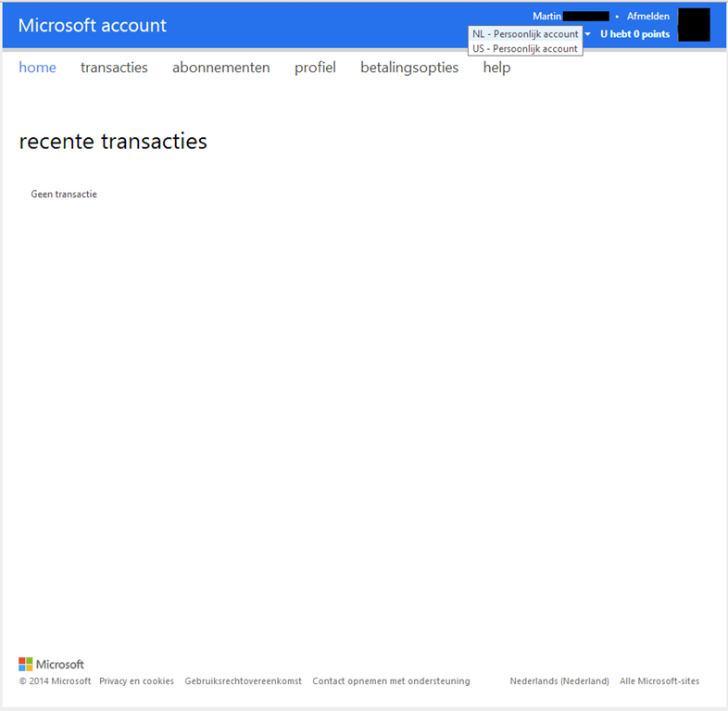Go to the home tab
This screenshot has width=728, height=711.
pyautogui.click(x=37, y=68)
